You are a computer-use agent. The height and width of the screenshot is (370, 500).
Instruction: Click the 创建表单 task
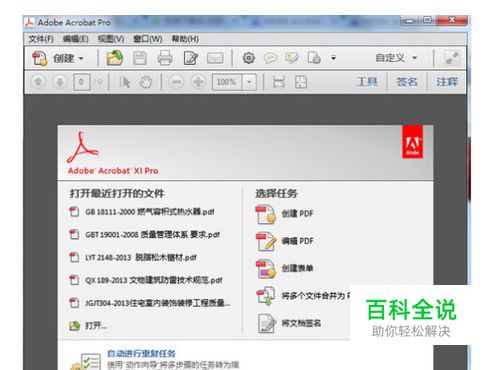(x=285, y=268)
